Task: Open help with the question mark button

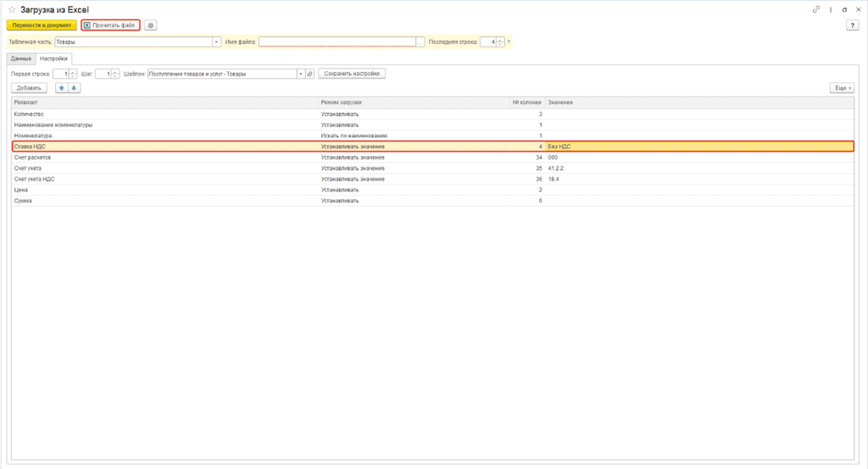Action: pyautogui.click(x=853, y=25)
